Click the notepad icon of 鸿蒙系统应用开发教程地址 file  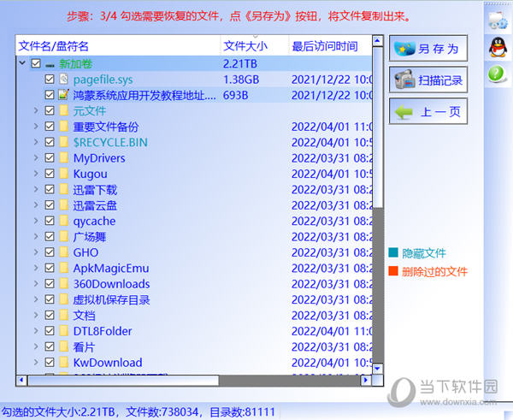tap(63, 95)
